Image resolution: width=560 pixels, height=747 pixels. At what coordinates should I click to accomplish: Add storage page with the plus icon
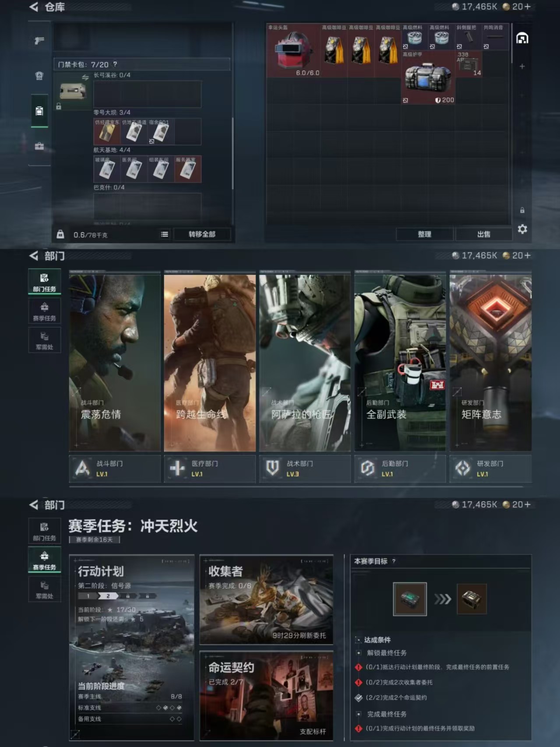pyautogui.click(x=522, y=67)
